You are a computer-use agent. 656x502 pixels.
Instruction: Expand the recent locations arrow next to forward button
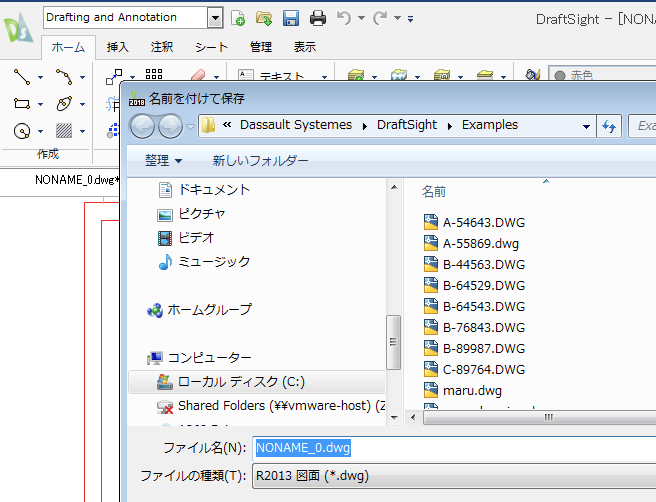pos(190,126)
